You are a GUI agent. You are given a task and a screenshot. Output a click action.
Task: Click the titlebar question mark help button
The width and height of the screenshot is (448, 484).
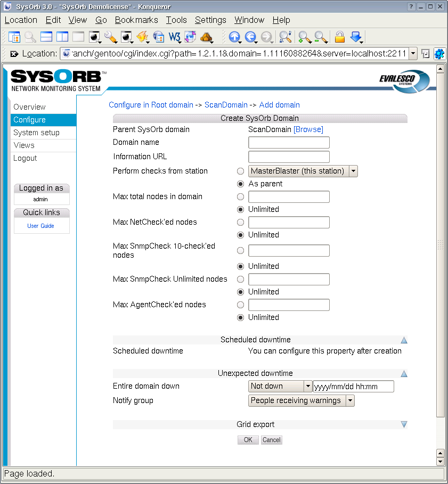(411, 6)
